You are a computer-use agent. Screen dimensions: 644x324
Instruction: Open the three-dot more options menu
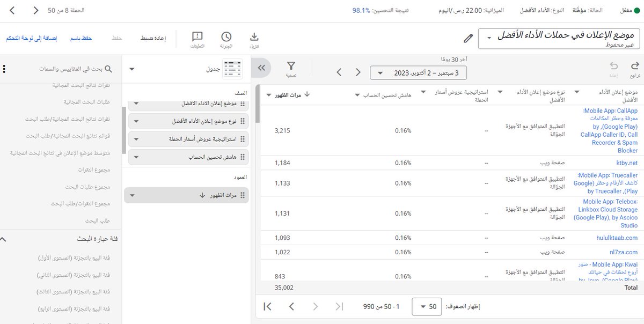click(4, 69)
